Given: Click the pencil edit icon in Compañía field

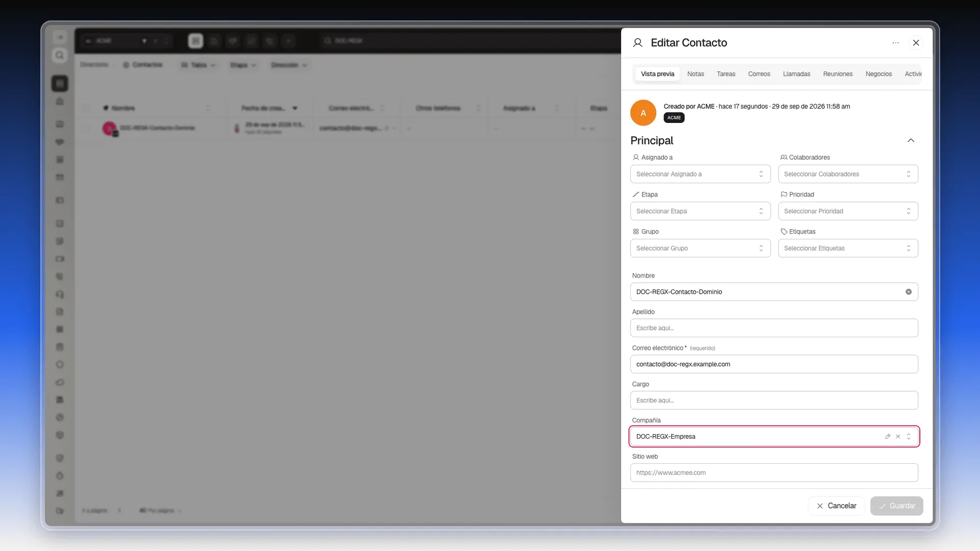Looking at the screenshot, I should [x=888, y=437].
